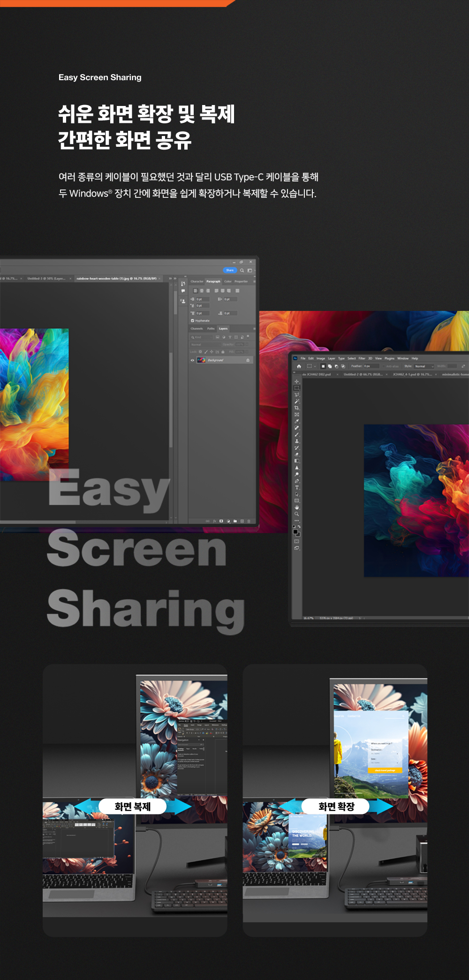Click the Home icon in the options bar
Screen dimensions: 469x980
[x=299, y=366]
